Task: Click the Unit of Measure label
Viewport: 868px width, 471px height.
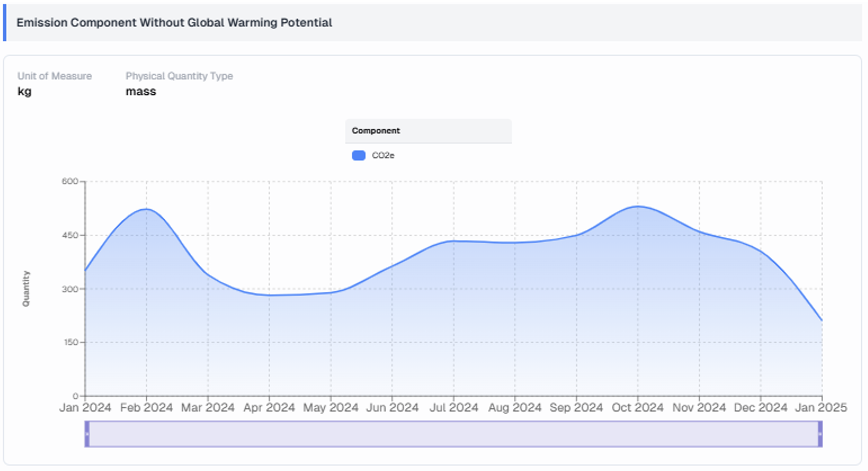Action: 55,76
